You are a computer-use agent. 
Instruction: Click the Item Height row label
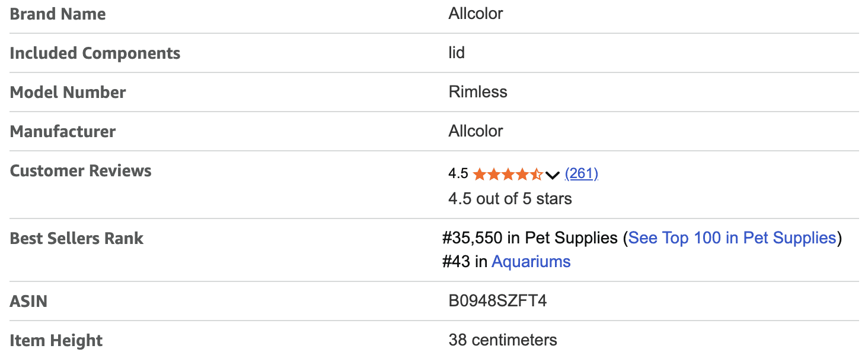pos(56,341)
